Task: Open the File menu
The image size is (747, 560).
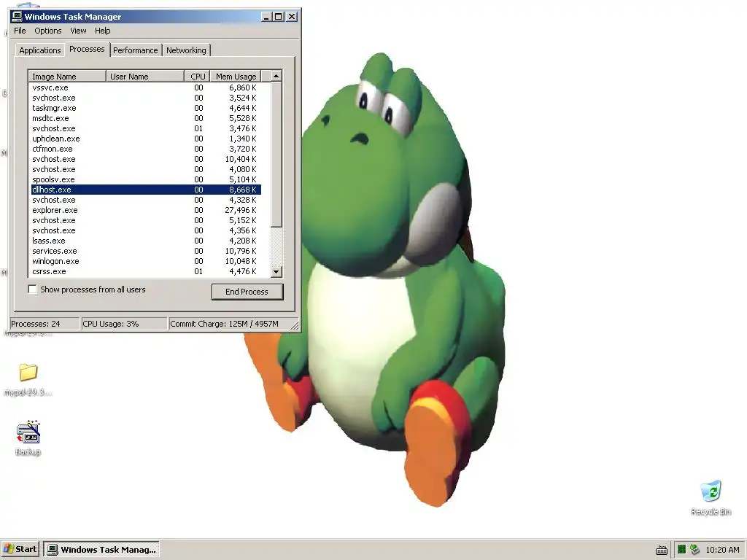Action: pos(20,31)
